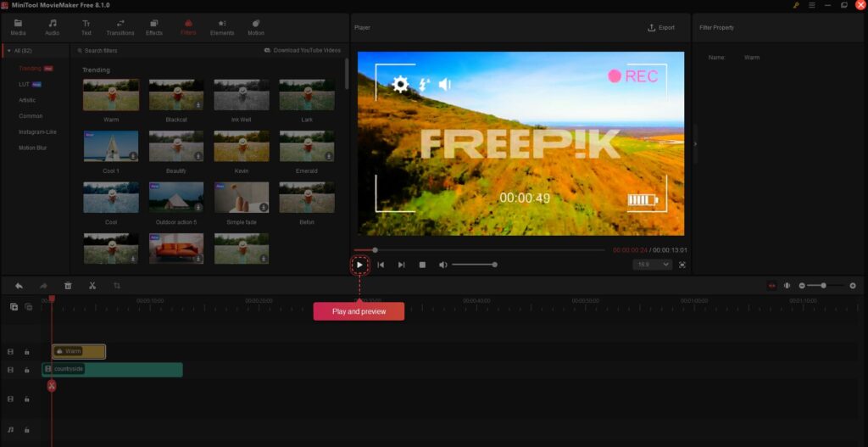This screenshot has height=447, width=868.
Task: Click the redo arrow icon
Action: pos(43,286)
